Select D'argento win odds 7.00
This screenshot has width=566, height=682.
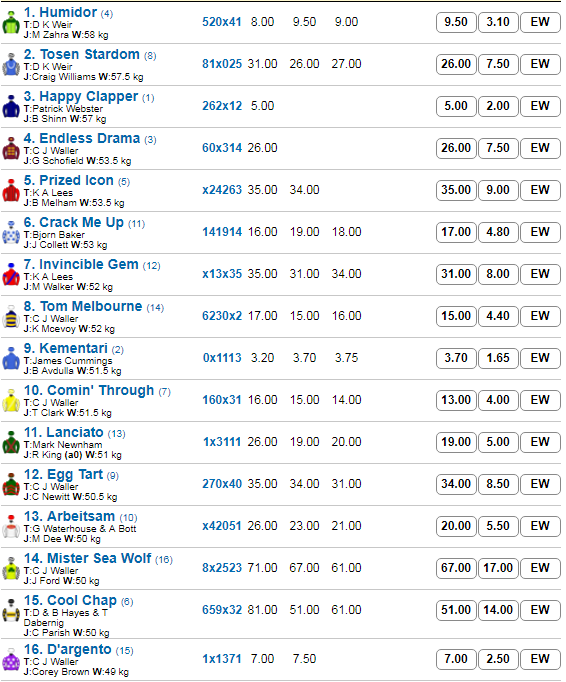pos(455,659)
